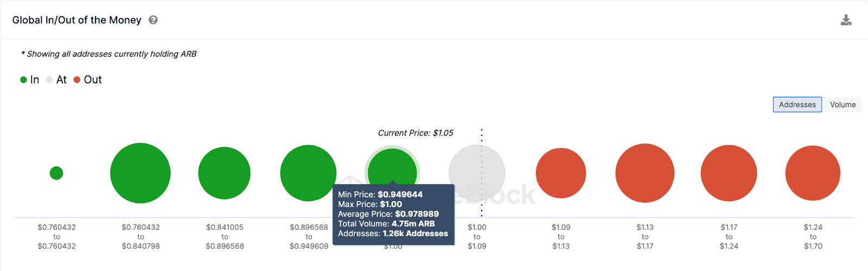Viewport: 868px width, 271px height.
Task: Click the Current Price: $1.05 label
Action: [x=416, y=133]
